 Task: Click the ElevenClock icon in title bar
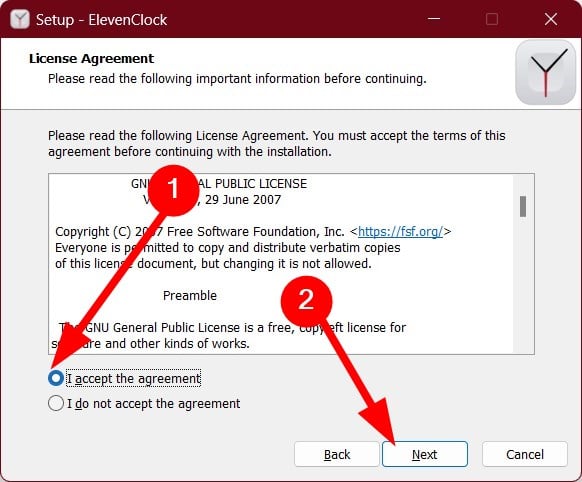20,19
